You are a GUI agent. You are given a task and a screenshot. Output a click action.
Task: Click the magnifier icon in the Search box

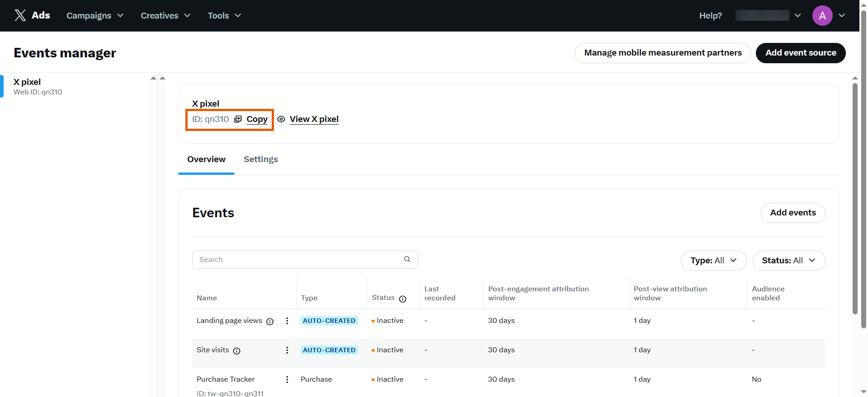pyautogui.click(x=407, y=259)
